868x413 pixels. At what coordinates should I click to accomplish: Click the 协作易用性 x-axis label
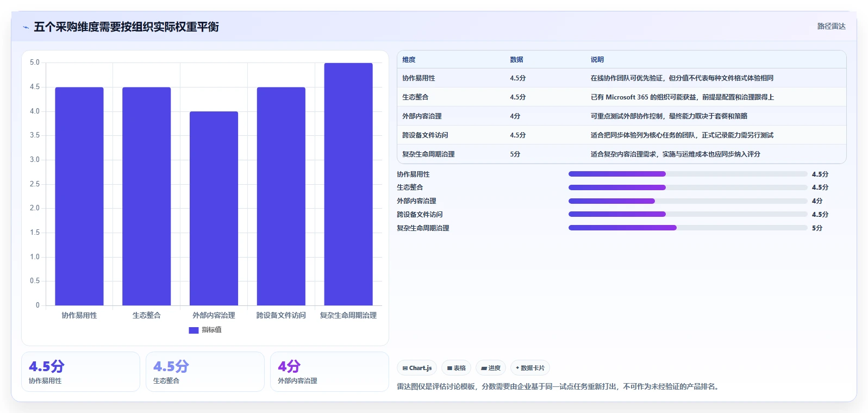(79, 315)
